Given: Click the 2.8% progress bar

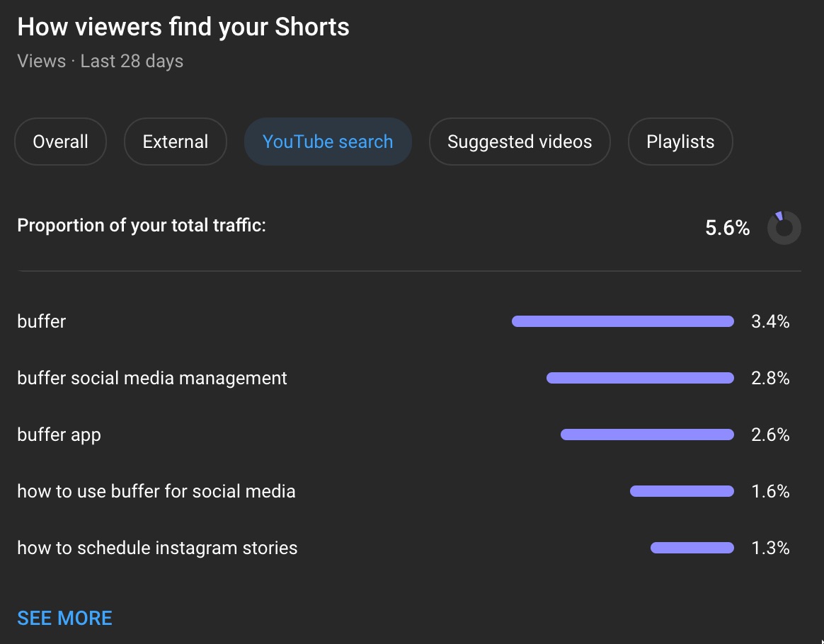Looking at the screenshot, I should click(640, 378).
